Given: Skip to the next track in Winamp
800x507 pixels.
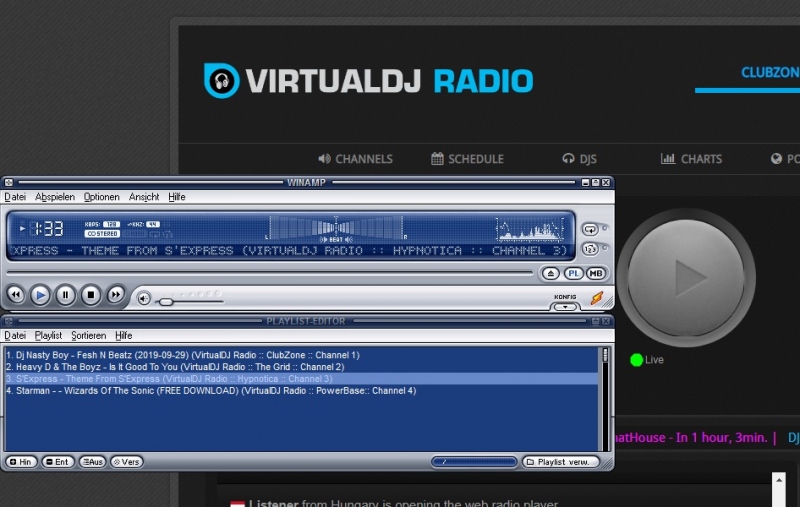Looking at the screenshot, I should point(116,295).
